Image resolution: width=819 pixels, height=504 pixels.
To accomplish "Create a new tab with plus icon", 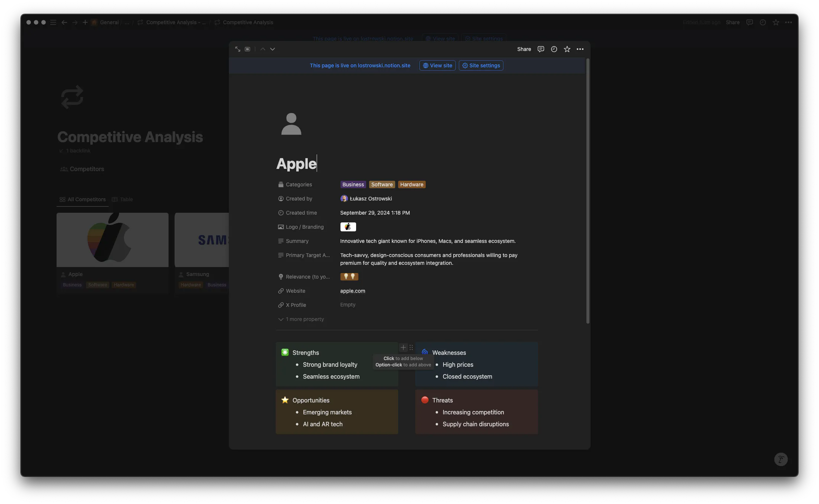I will [x=85, y=22].
